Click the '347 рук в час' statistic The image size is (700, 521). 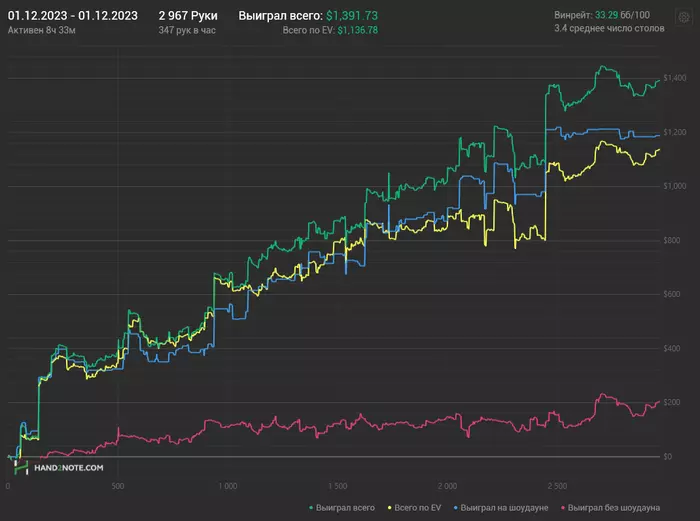pos(187,31)
